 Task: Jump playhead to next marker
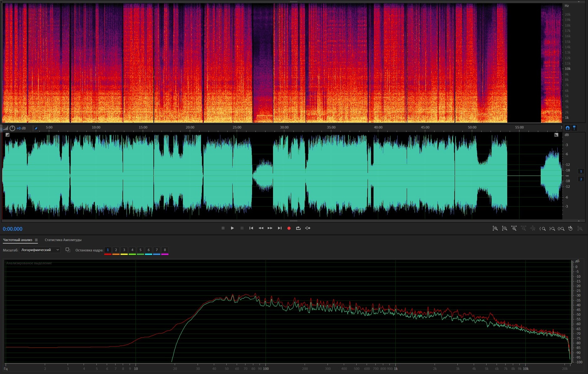click(280, 228)
